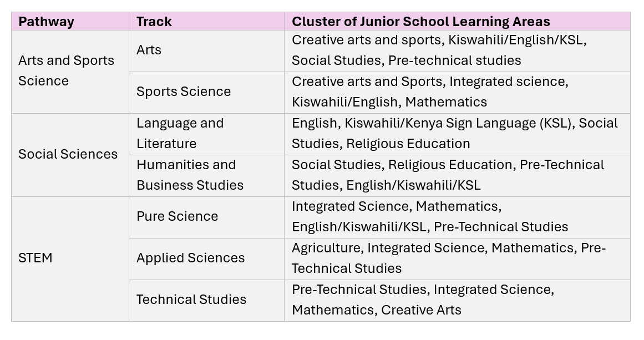The image size is (644, 340).
Task: Click cluster beginning with Agriculture, Integrated Science
Action: (x=457, y=258)
